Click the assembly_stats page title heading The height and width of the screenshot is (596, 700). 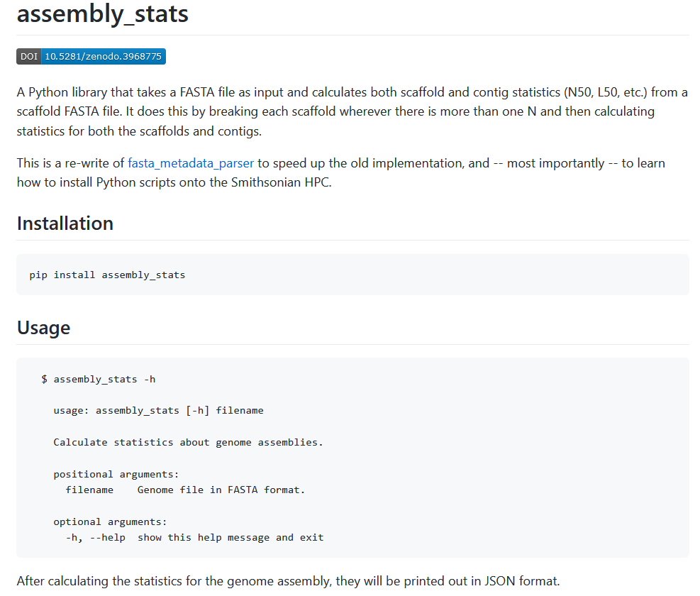[x=102, y=13]
